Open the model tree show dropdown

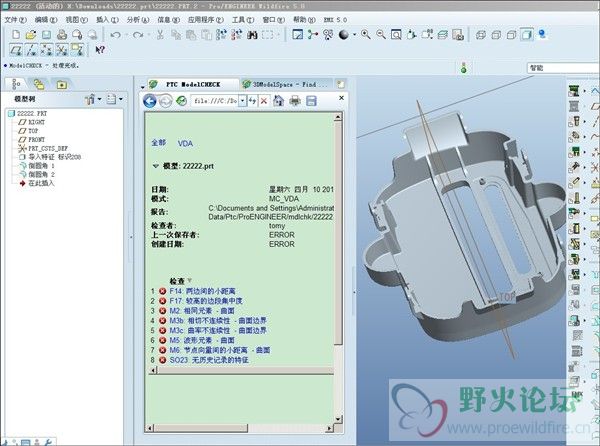coord(114,99)
